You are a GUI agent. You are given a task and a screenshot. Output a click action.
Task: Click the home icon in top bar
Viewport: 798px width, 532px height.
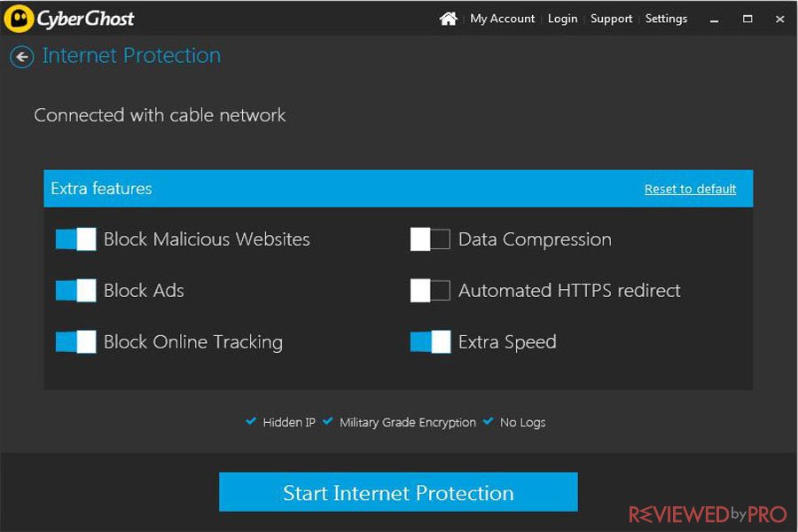coord(448,19)
